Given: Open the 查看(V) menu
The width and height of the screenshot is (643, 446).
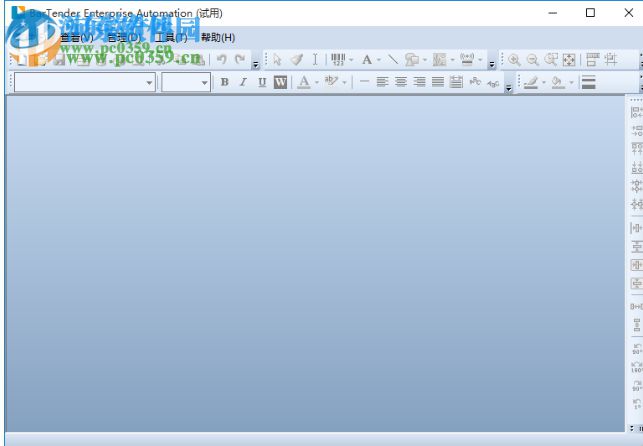Looking at the screenshot, I should [77, 38].
